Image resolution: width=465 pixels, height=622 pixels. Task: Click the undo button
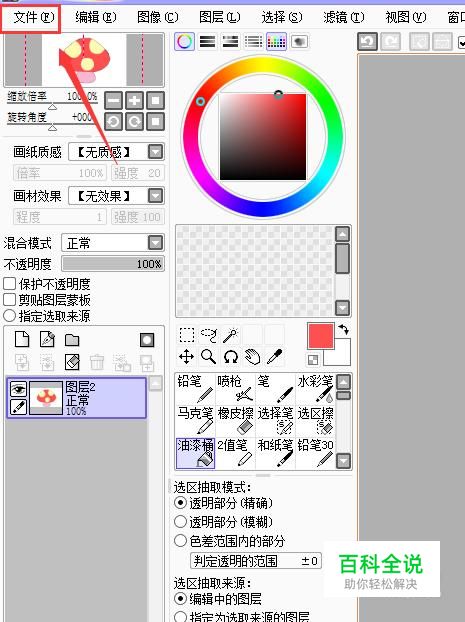(367, 42)
